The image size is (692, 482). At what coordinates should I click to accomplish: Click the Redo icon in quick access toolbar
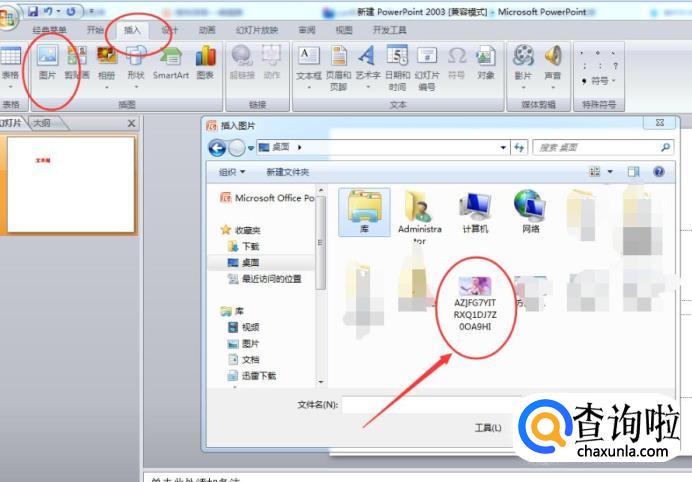pyautogui.click(x=71, y=11)
